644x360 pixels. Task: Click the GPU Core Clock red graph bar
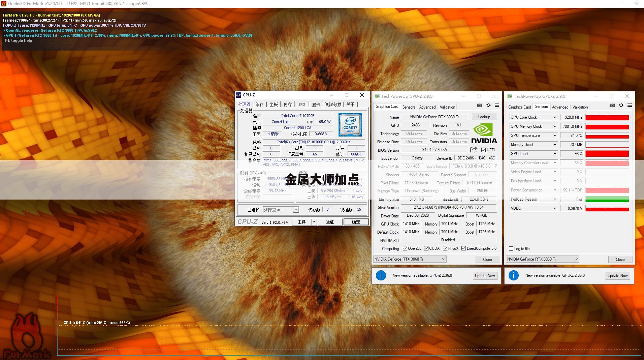click(x=607, y=117)
